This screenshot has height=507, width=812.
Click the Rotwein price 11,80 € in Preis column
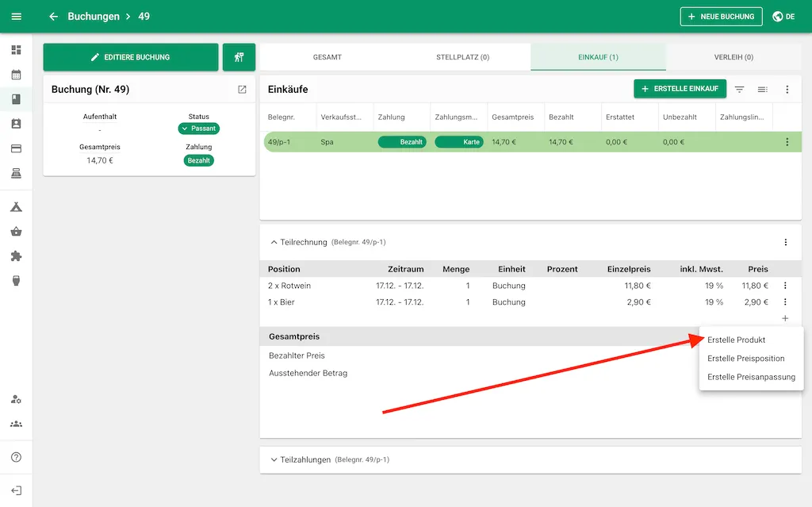[755, 286]
